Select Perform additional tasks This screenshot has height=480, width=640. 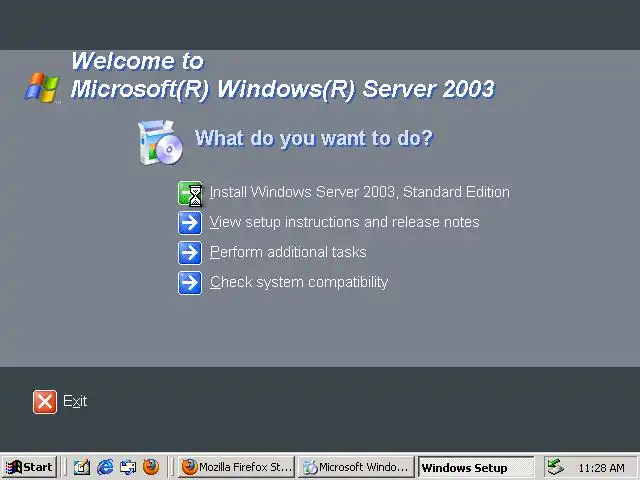tap(288, 252)
